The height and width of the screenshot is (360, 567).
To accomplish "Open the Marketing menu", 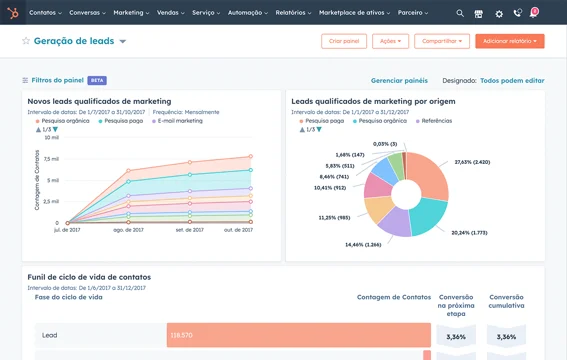I will 131,13.
